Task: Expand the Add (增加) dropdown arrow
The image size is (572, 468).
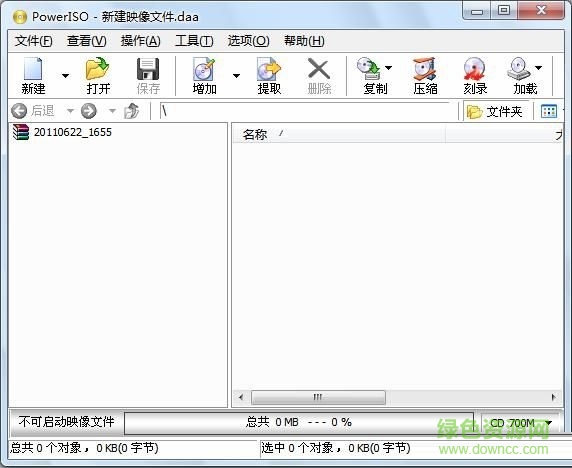Action: [x=236, y=76]
